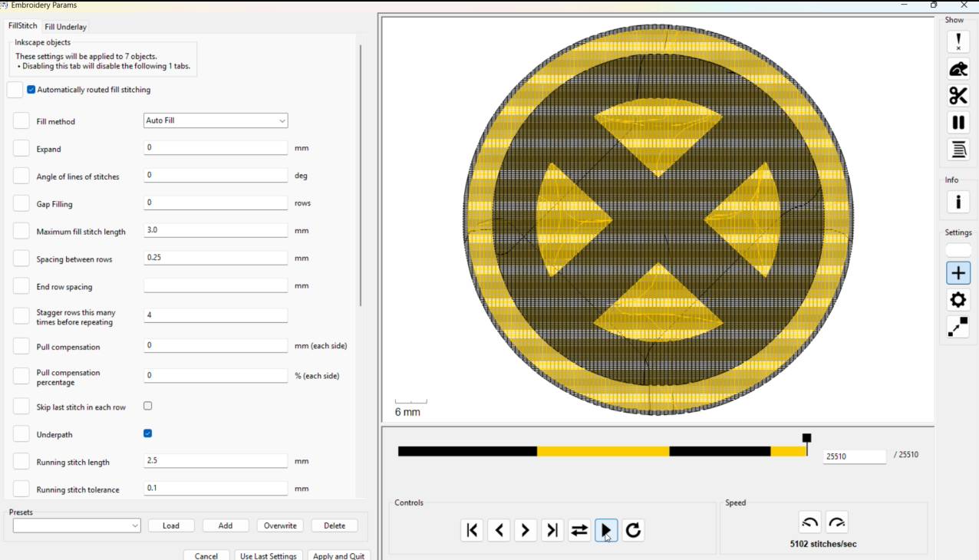Click Use Last Settings button
979x560 pixels.
269,555
